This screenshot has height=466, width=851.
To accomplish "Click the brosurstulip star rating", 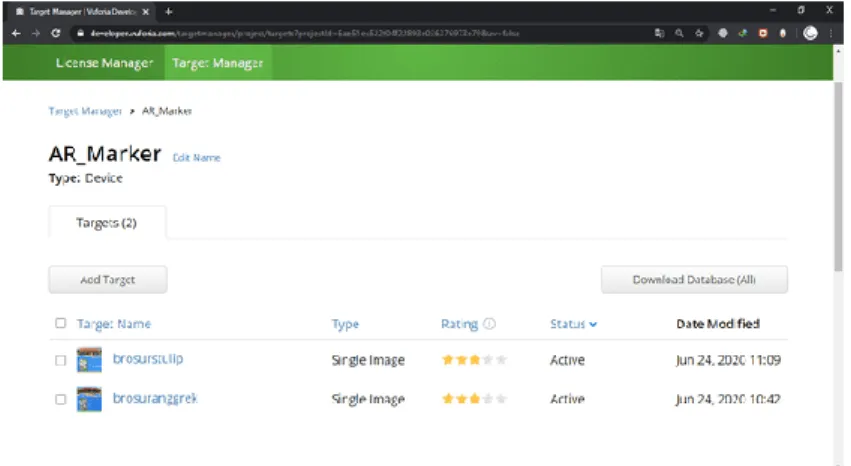I will [474, 360].
